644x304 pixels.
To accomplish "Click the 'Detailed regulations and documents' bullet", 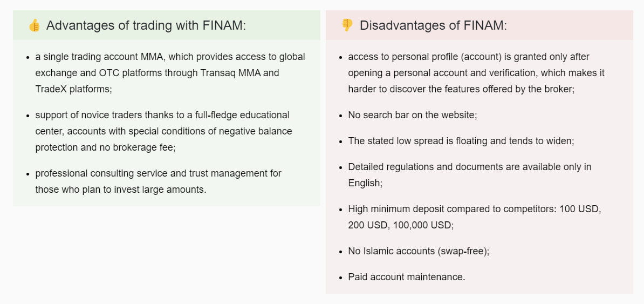I will point(469,167).
